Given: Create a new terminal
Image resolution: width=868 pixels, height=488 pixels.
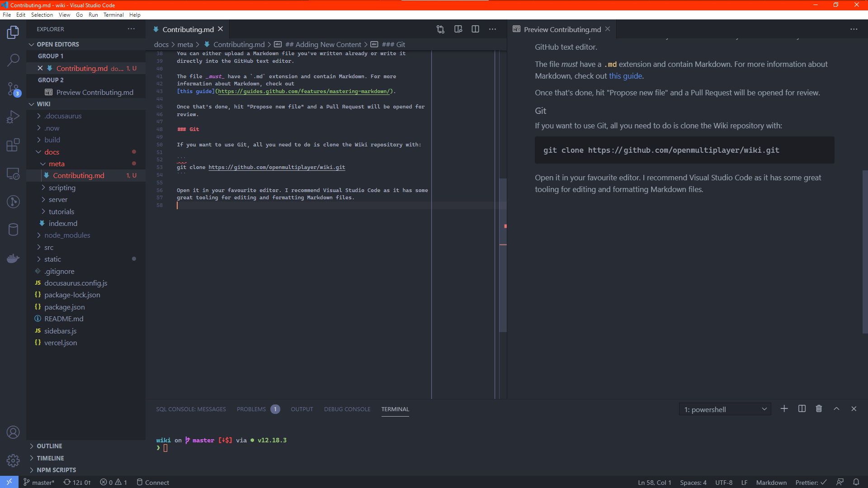Looking at the screenshot, I should [x=784, y=408].
